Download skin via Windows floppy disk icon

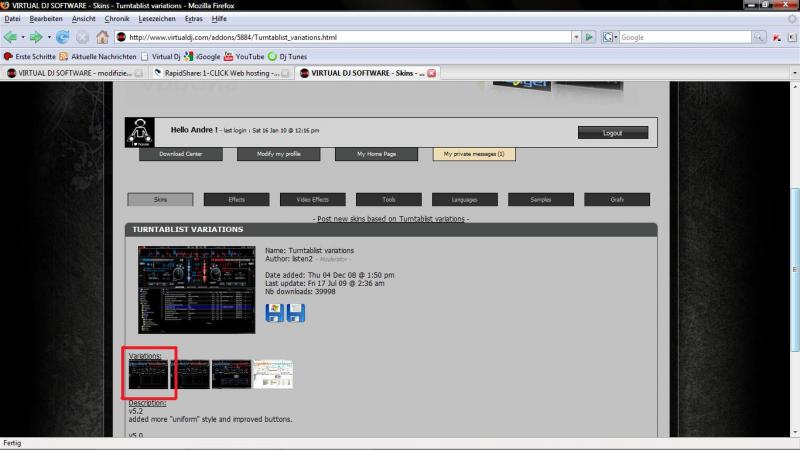pyautogui.click(x=274, y=313)
